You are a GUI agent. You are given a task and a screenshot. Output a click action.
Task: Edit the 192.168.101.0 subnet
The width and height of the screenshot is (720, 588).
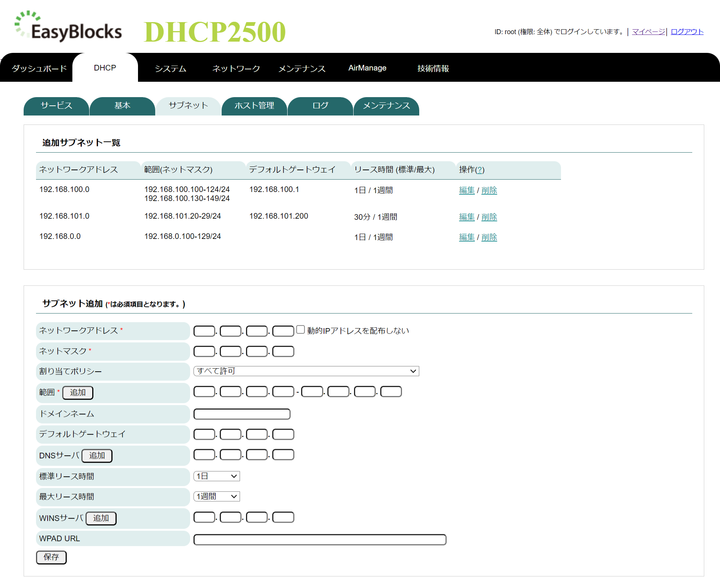(467, 217)
